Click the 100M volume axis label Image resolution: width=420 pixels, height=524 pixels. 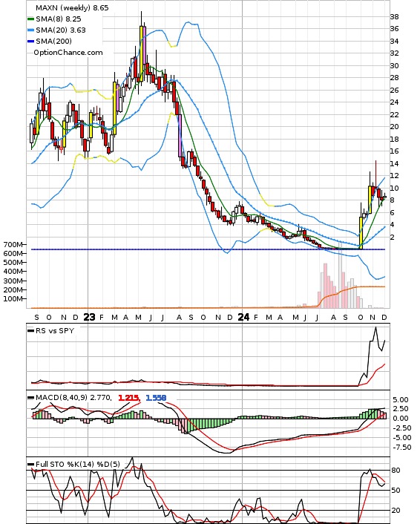pos(13,299)
